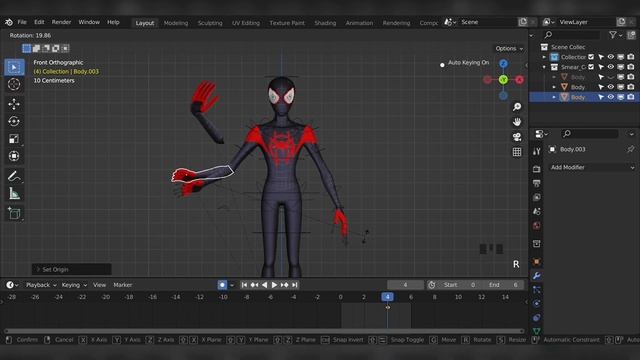Click the timeline horizontal scrollbar
Image resolution: width=640 pixels, height=360 pixels.
pyautogui.click(x=264, y=331)
